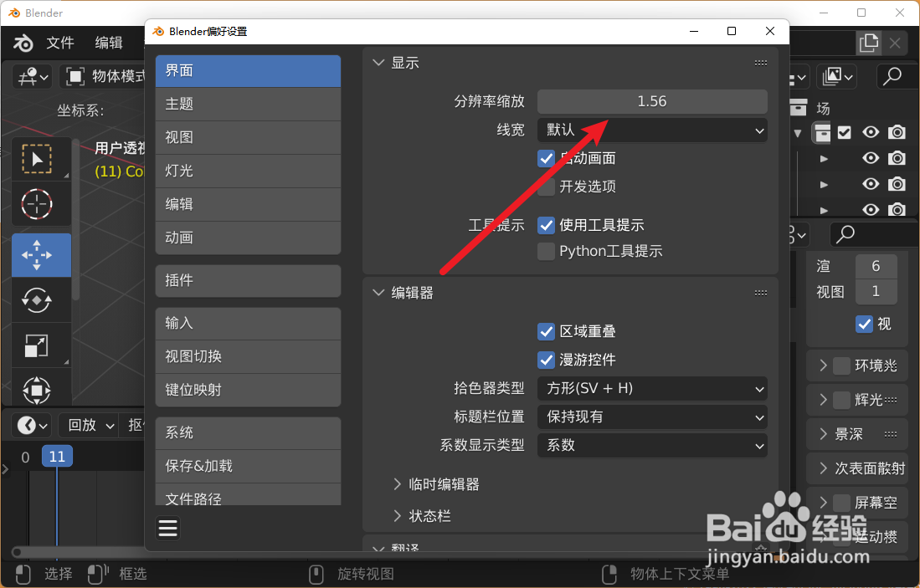
Task: Click the collection box icon in outliner
Action: point(822,133)
